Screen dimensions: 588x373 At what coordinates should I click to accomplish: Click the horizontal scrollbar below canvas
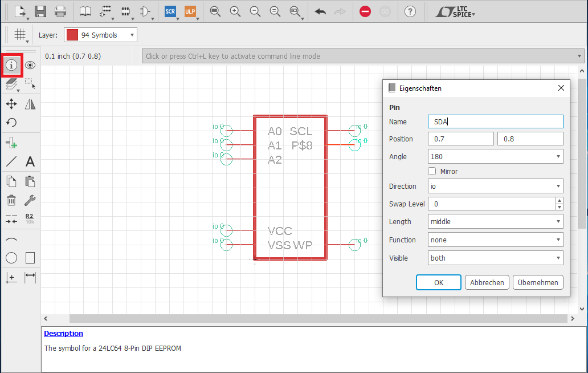pyautogui.click(x=318, y=319)
